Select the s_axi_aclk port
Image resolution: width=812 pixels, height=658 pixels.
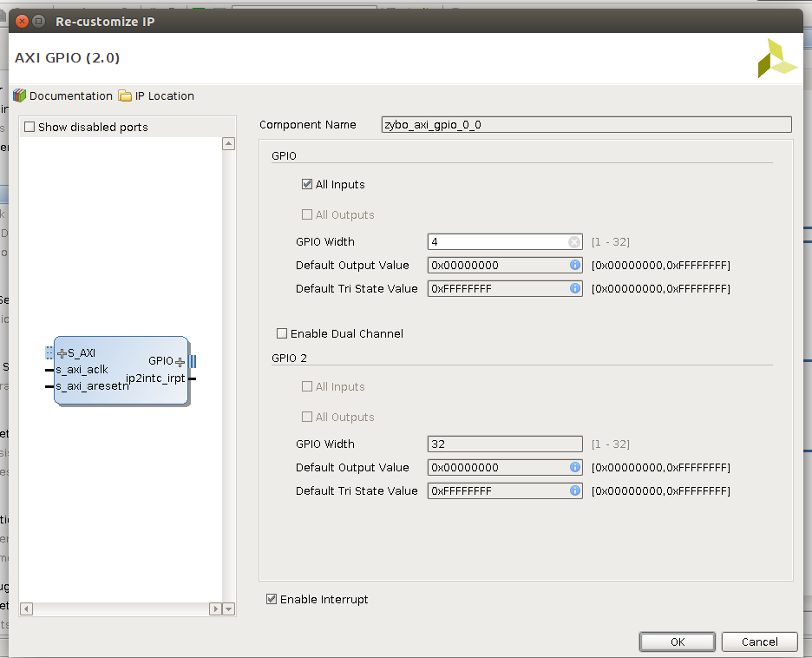(x=82, y=370)
